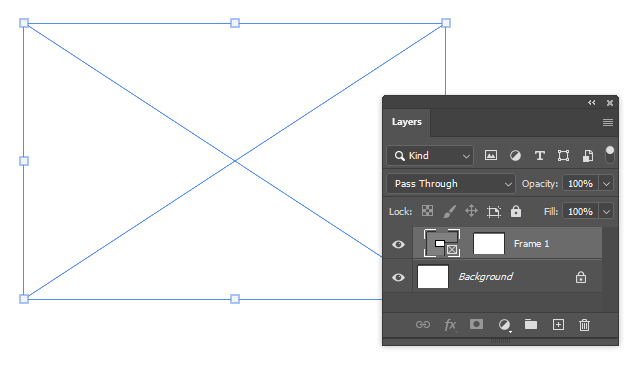Create a new group folder

point(531,324)
